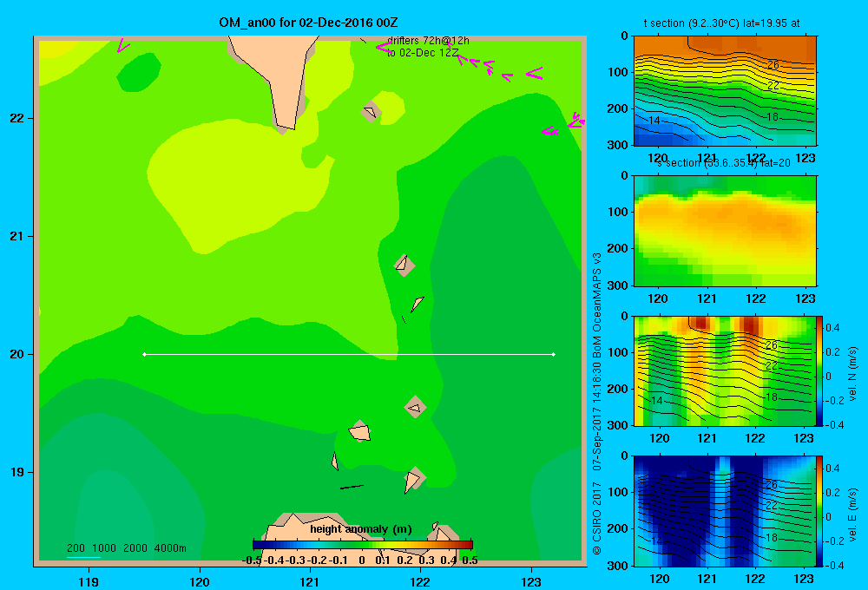Click the '0.4' tick on vel. N colorbar
The width and height of the screenshot is (868, 590).
pyautogui.click(x=832, y=328)
